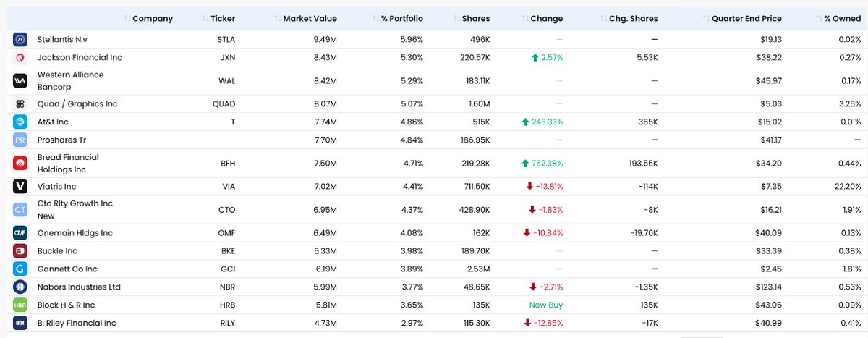The height and width of the screenshot is (338, 868).
Task: Open the Gannett Co Inc link
Action: [x=67, y=269]
